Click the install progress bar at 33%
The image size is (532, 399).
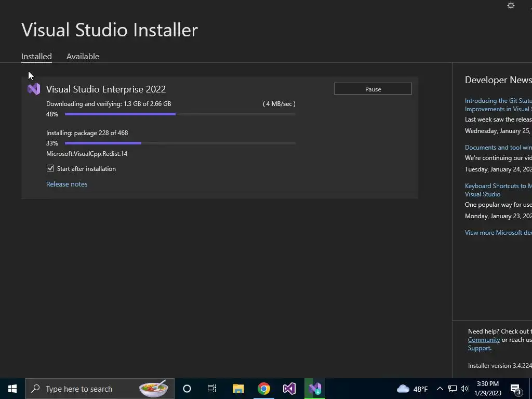[180, 143]
